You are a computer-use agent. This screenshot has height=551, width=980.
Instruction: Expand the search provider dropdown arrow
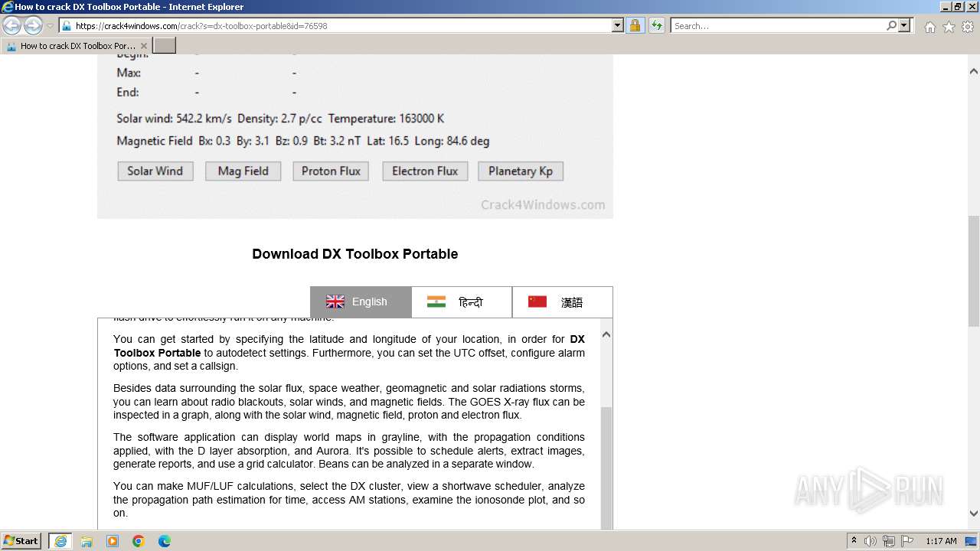(x=905, y=25)
